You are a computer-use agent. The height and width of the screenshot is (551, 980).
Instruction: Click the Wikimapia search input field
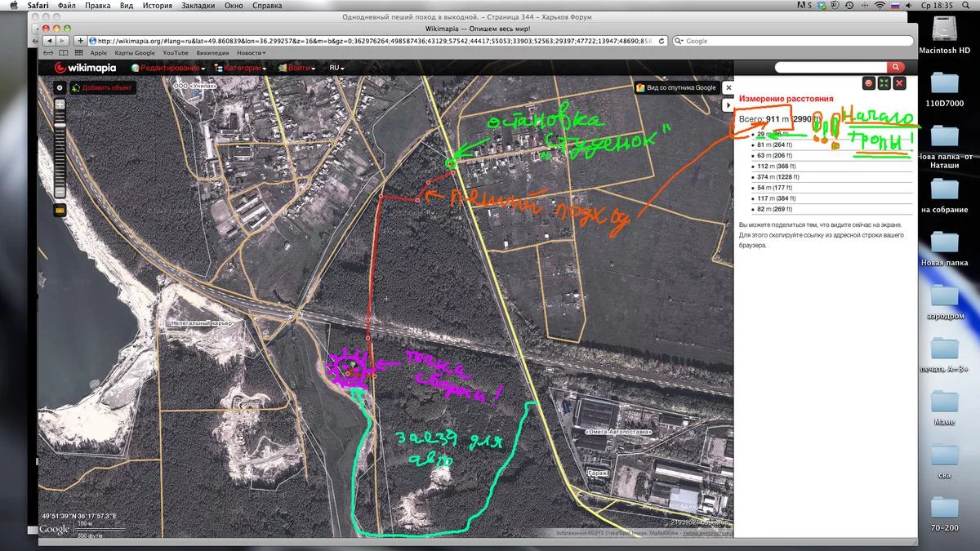pos(830,68)
